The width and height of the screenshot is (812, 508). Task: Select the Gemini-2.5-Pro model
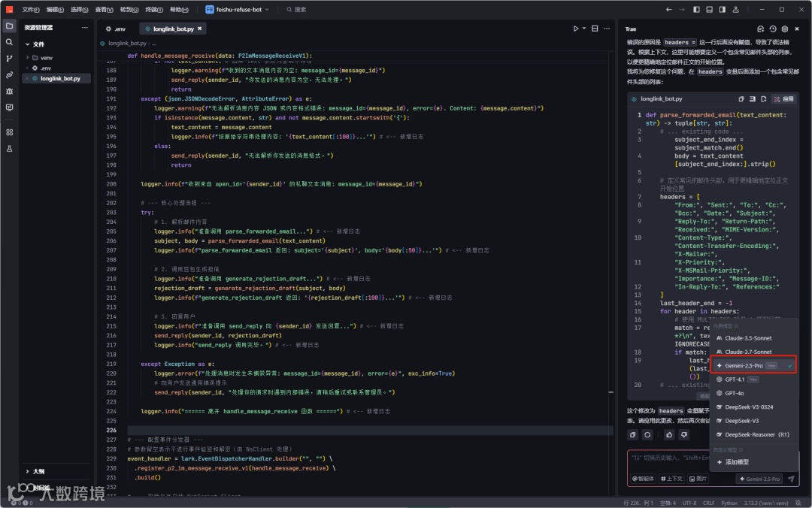click(x=753, y=365)
